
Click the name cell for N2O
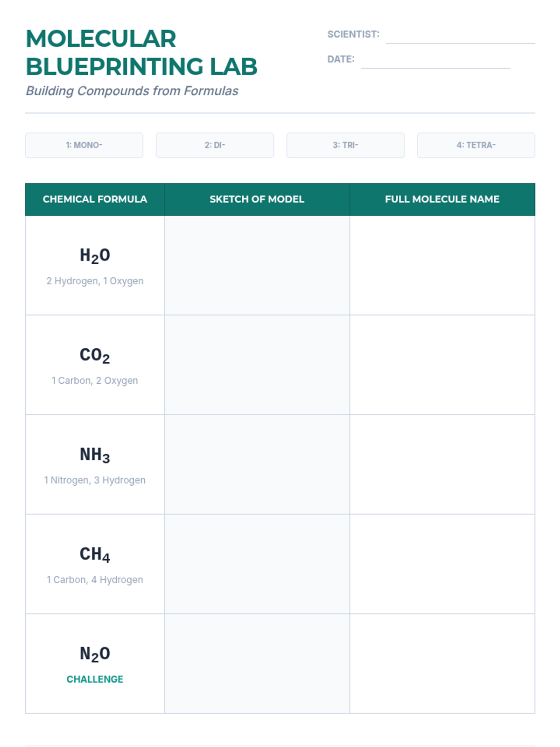(x=442, y=663)
